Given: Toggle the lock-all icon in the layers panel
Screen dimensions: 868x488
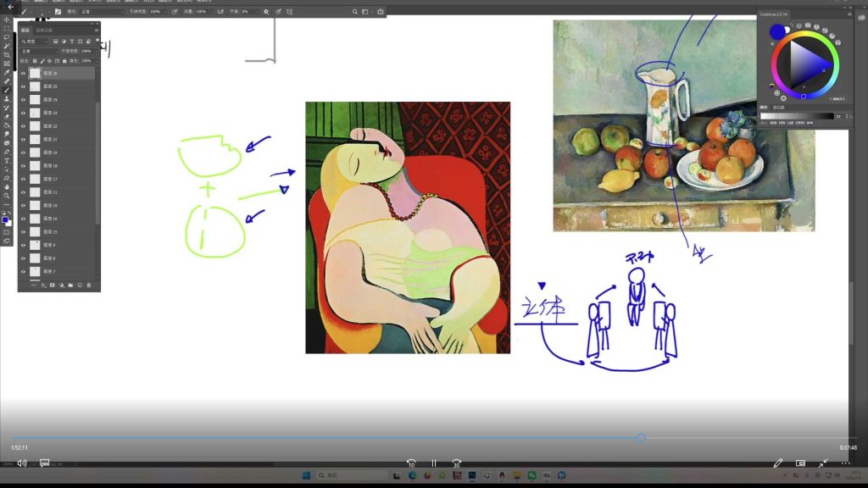Looking at the screenshot, I should pos(64,61).
